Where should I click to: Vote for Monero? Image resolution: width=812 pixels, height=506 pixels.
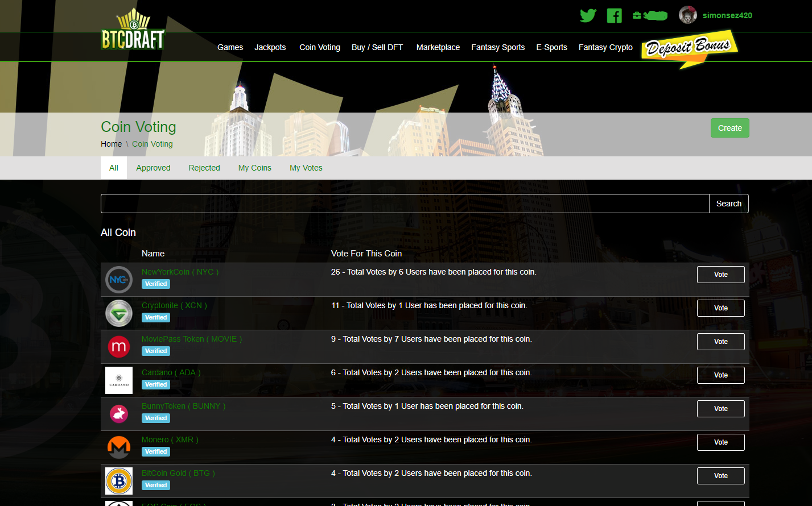tap(721, 442)
